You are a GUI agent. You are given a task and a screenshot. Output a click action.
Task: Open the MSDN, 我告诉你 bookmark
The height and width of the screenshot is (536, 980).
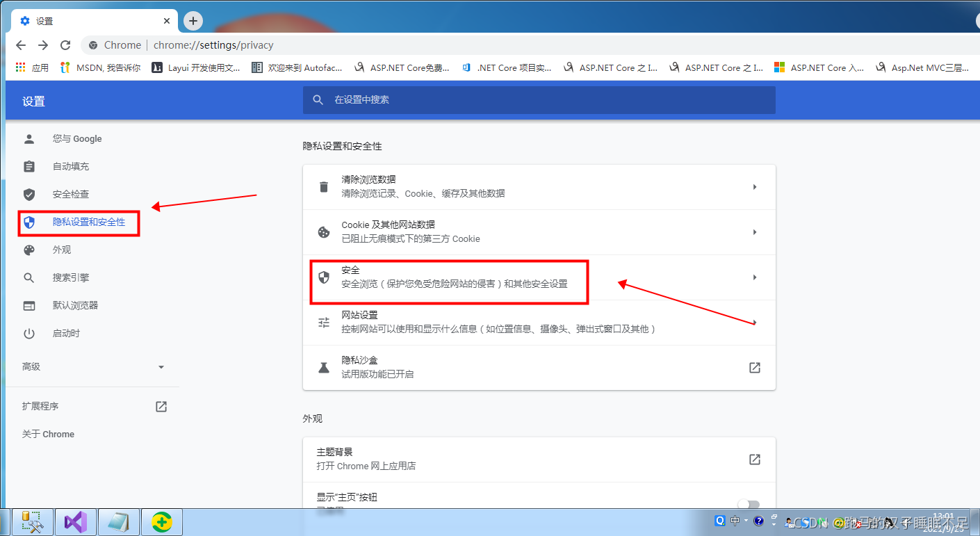pos(100,67)
